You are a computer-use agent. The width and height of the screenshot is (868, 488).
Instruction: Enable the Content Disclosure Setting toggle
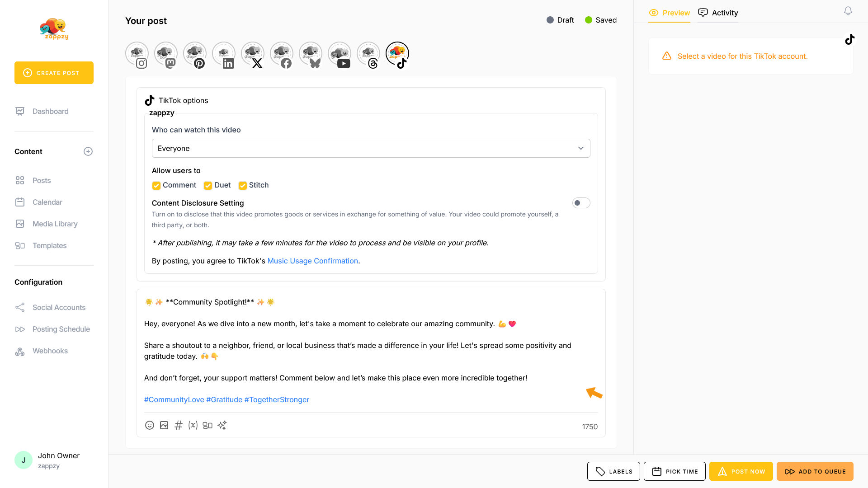pyautogui.click(x=581, y=203)
